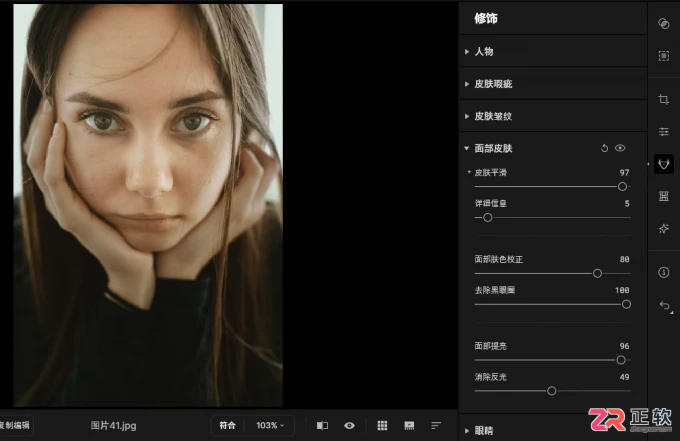Select the Crop tool icon

[664, 99]
